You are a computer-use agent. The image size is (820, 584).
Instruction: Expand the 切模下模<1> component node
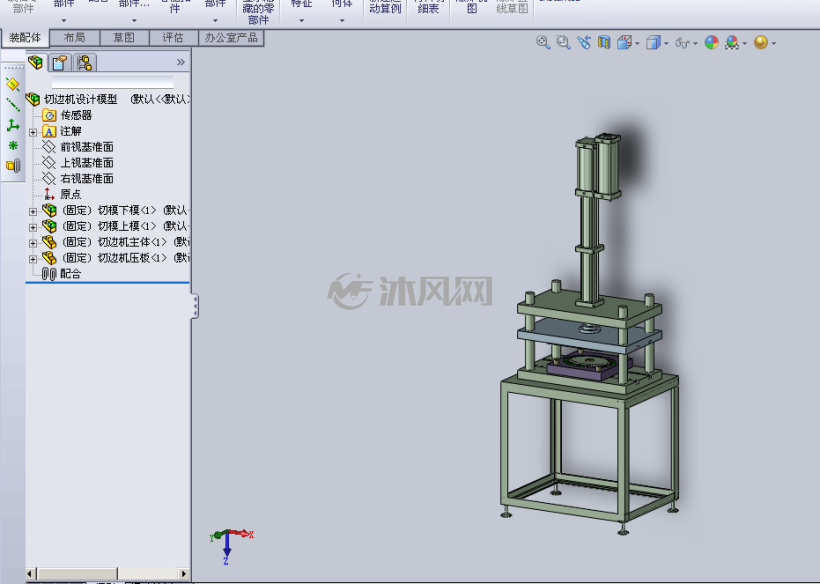pyautogui.click(x=33, y=212)
